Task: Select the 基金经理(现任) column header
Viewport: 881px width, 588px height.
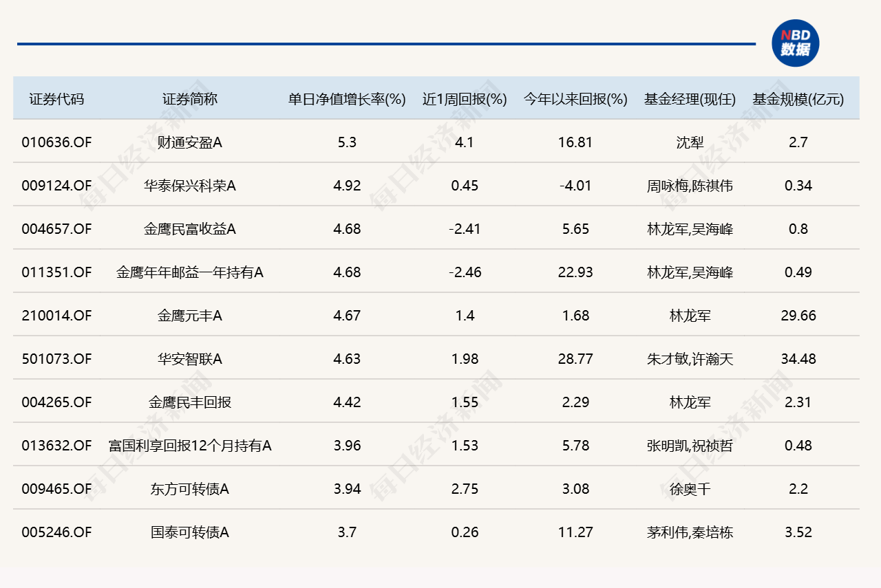Action: tap(690, 99)
